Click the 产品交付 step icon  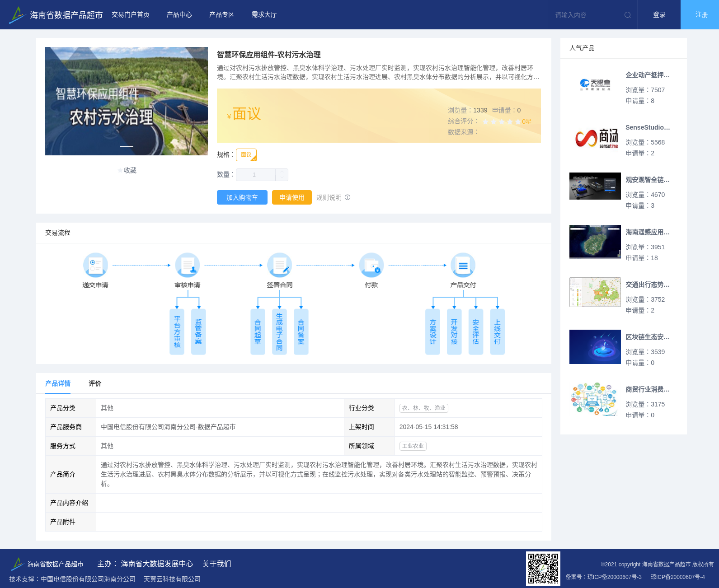point(463,265)
